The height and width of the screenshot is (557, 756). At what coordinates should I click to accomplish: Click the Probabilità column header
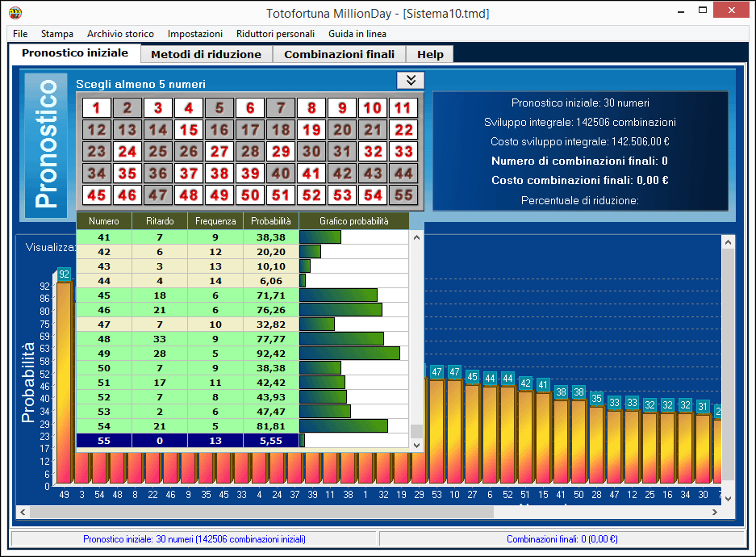click(x=270, y=221)
